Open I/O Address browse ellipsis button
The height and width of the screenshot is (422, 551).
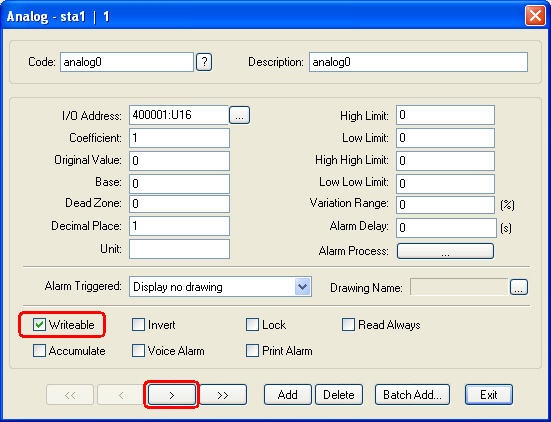tap(239, 115)
